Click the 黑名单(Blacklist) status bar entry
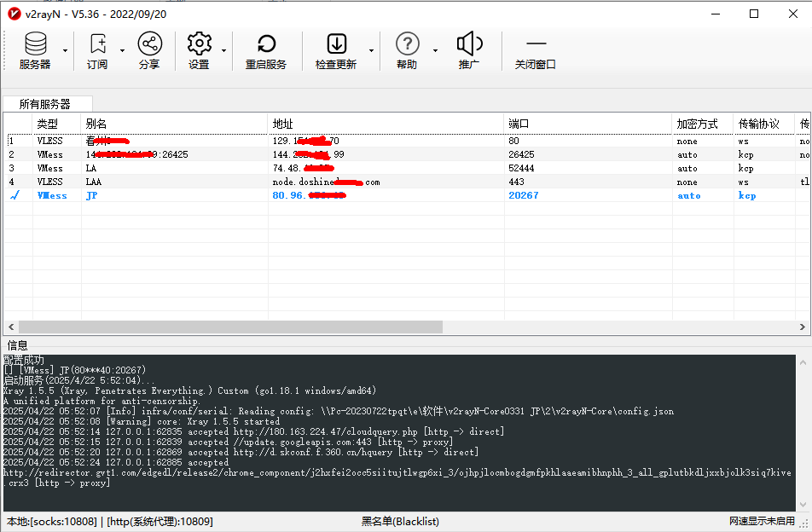This screenshot has width=812, height=532. coord(400,522)
